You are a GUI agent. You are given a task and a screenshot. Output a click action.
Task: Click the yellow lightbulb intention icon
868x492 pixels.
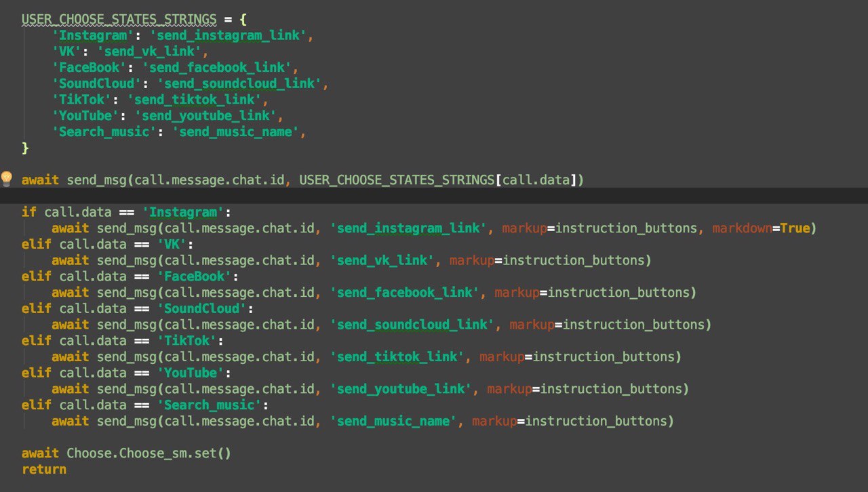(x=7, y=179)
